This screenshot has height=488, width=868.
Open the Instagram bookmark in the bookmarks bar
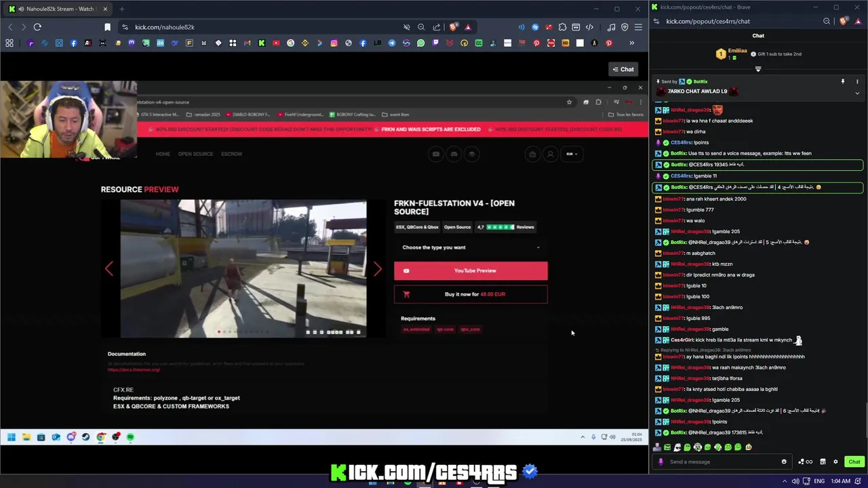point(334,43)
